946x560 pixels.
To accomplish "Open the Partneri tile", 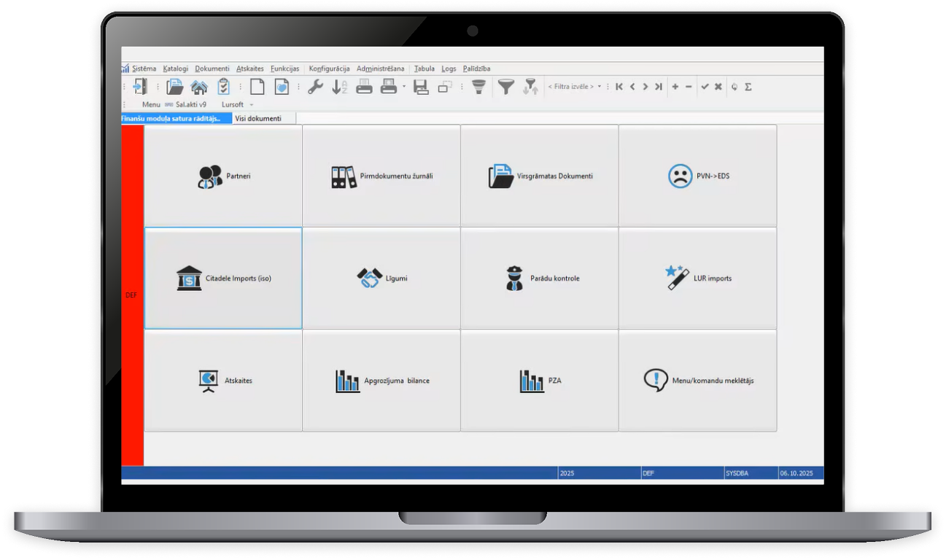I will coord(223,176).
